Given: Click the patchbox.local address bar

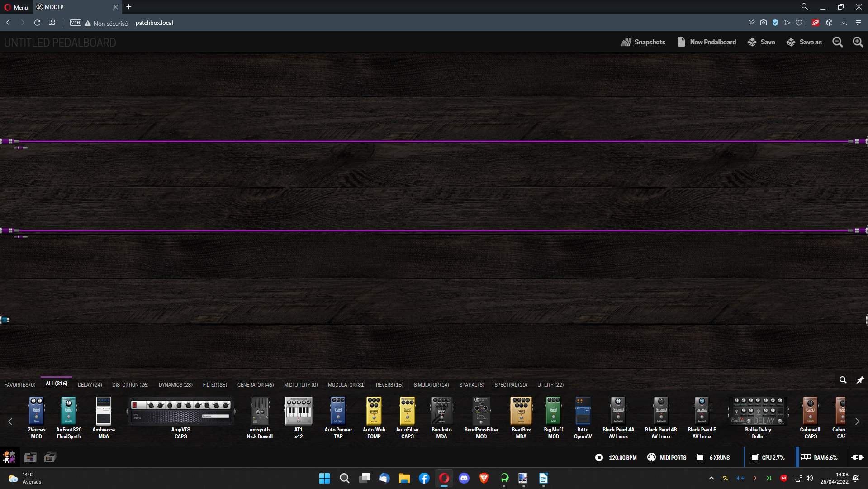Looking at the screenshot, I should point(154,23).
